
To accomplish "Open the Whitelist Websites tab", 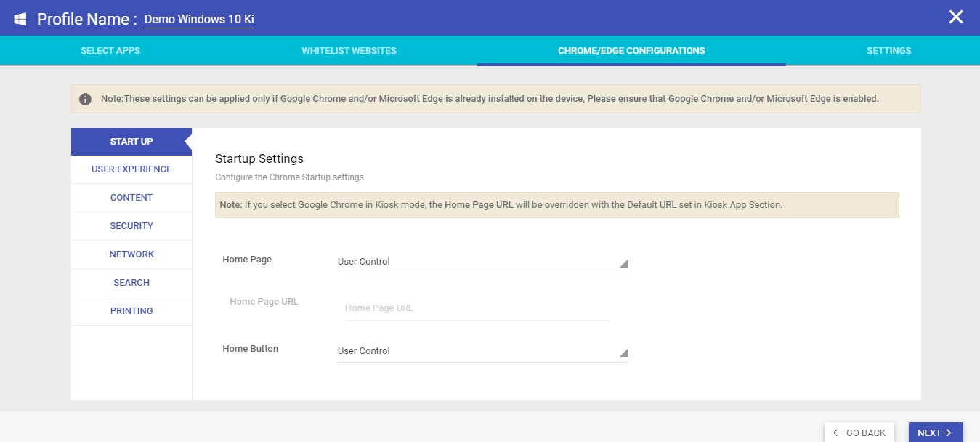I will coord(349,51).
